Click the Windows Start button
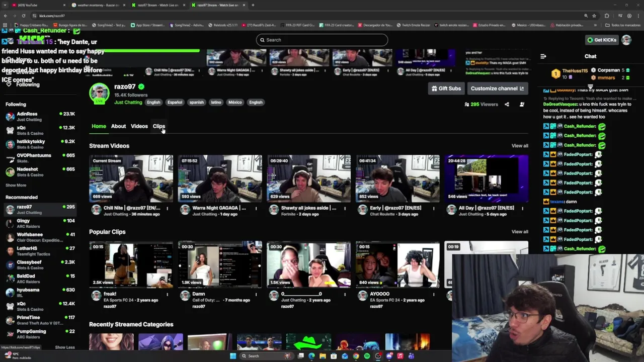The width and height of the screenshot is (644, 362). (x=233, y=356)
